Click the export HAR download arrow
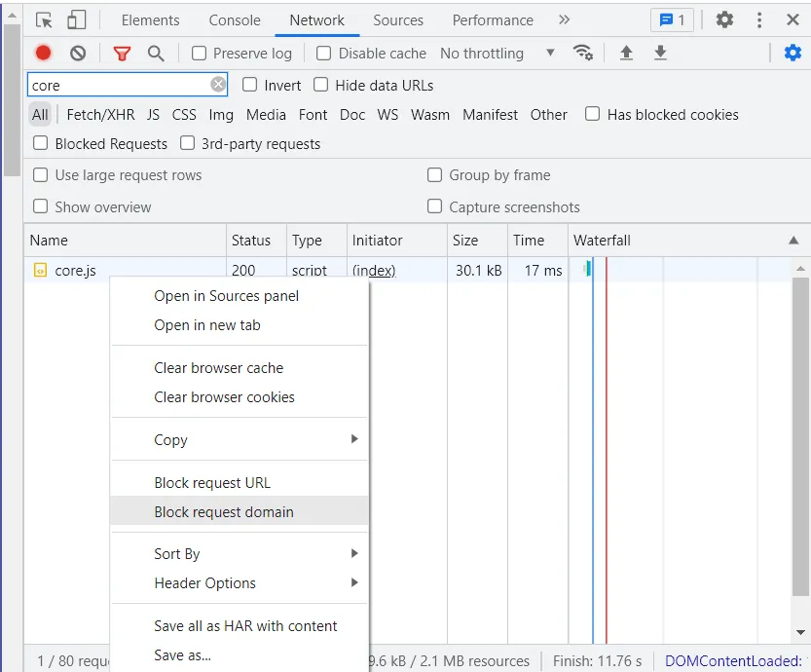The image size is (811, 672). point(660,54)
